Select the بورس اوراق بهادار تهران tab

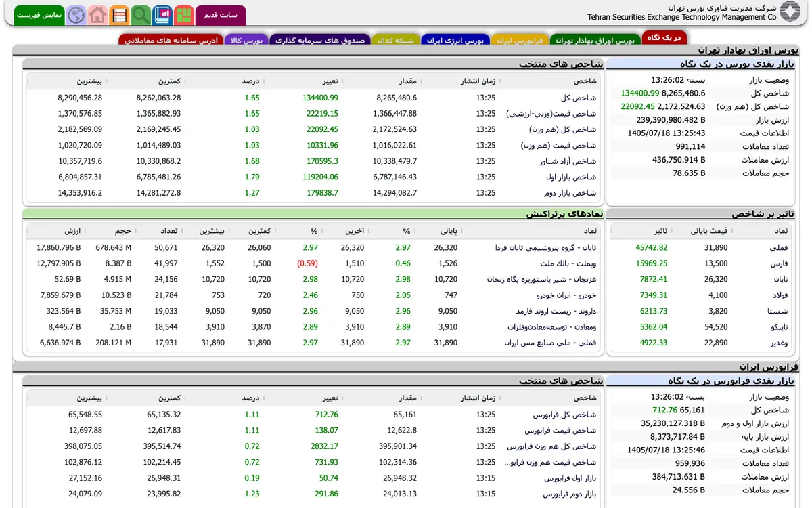[595, 40]
